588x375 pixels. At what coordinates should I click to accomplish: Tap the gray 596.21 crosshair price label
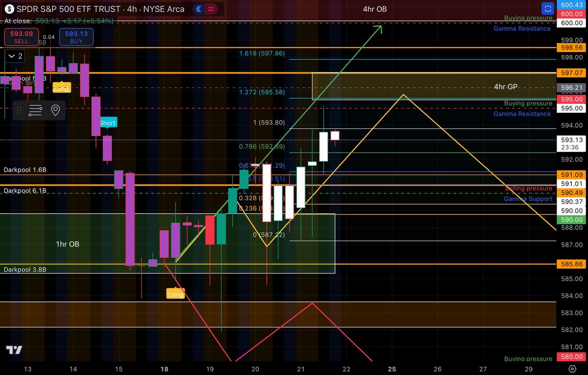tap(571, 88)
